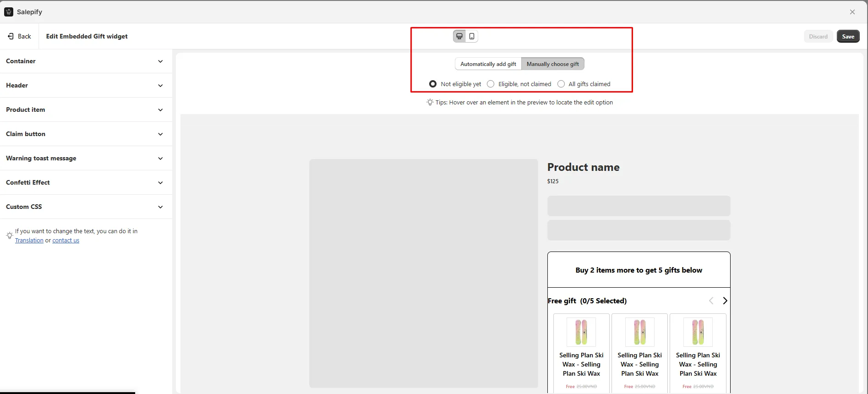Expand the Container section
The image size is (868, 394).
coord(86,61)
